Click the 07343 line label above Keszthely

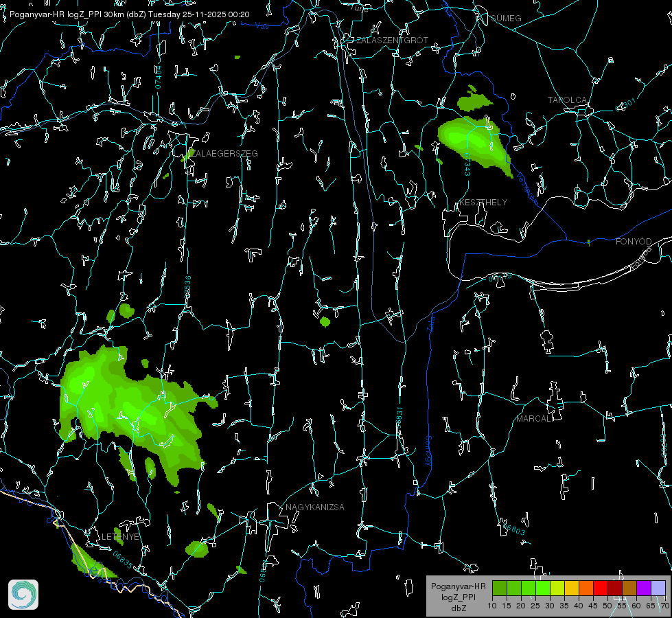[467, 165]
